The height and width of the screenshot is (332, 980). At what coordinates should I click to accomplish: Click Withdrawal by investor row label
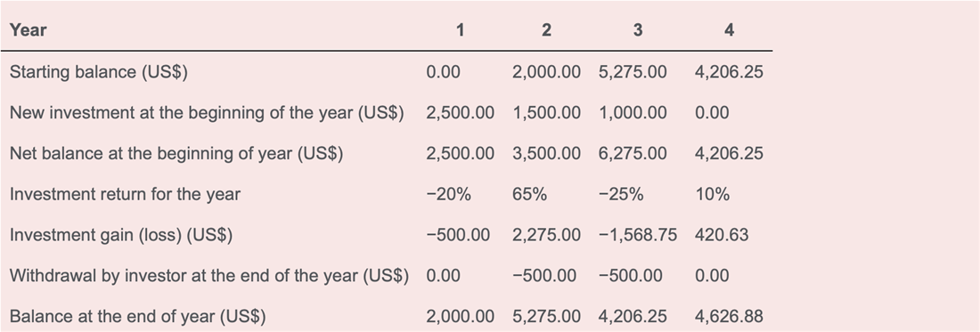tap(208, 276)
